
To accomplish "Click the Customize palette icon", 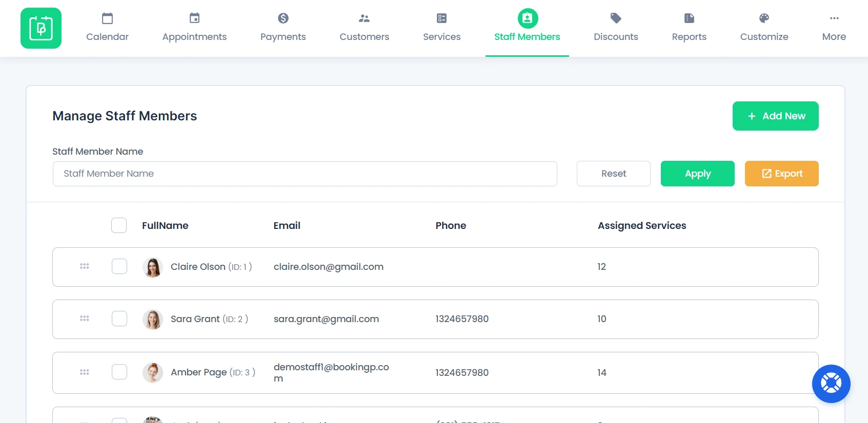I will coord(764,18).
